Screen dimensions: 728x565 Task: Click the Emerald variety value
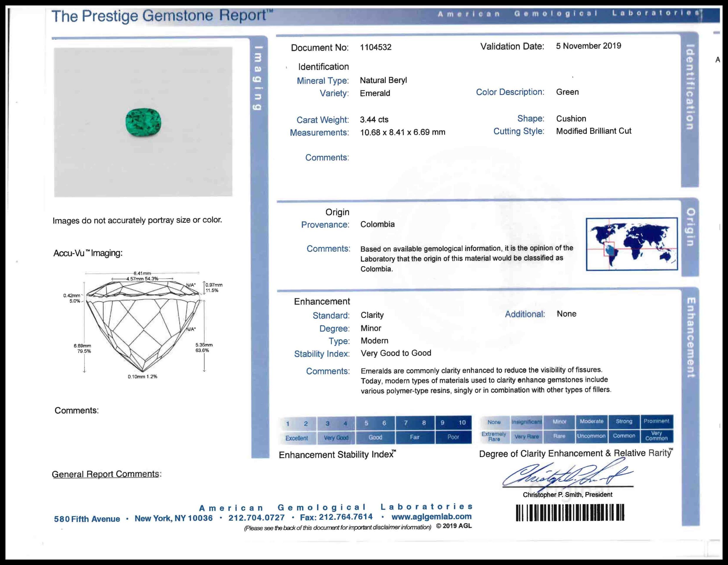pyautogui.click(x=375, y=93)
